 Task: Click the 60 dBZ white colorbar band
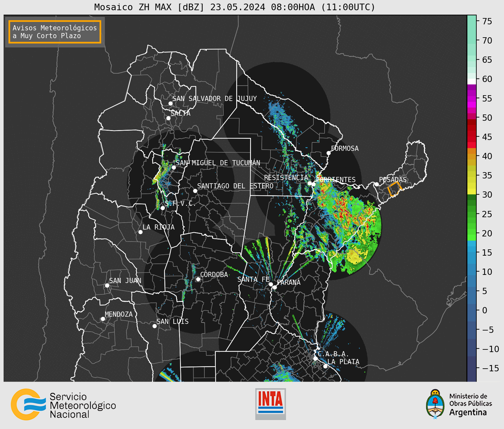click(x=472, y=81)
